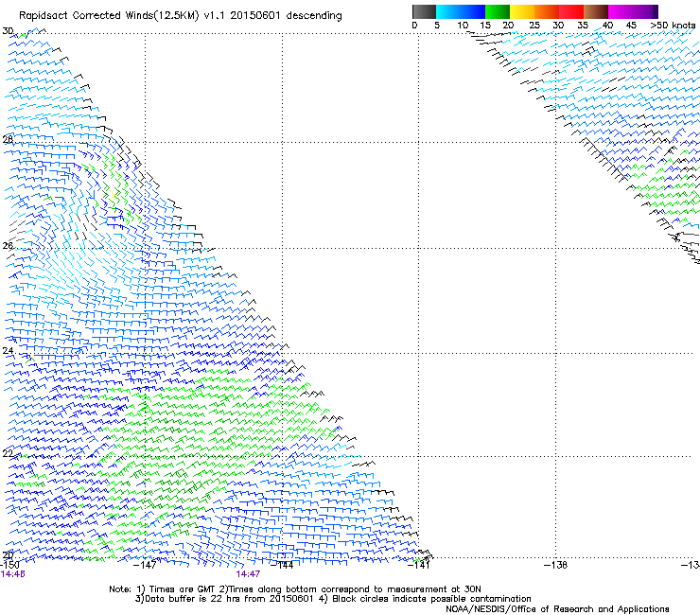The height and width of the screenshot is (615, 700).
Task: Click the orange 25-30 knots legend band
Action: click(547, 11)
